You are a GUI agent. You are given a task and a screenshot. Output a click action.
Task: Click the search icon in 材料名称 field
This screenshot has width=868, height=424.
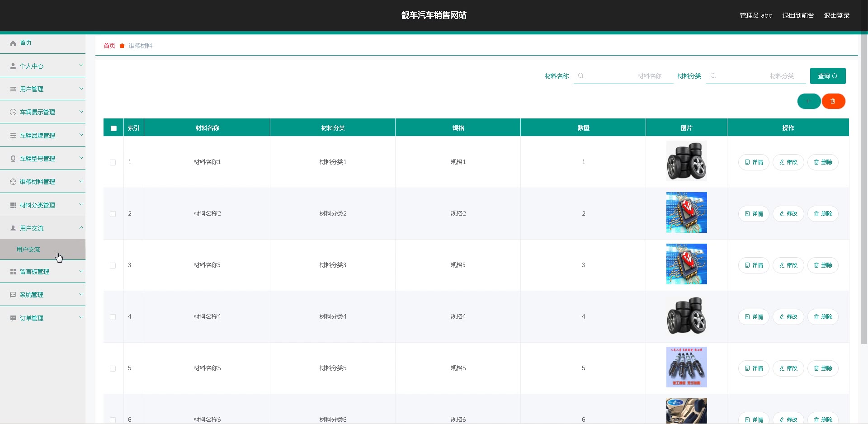[x=580, y=76]
